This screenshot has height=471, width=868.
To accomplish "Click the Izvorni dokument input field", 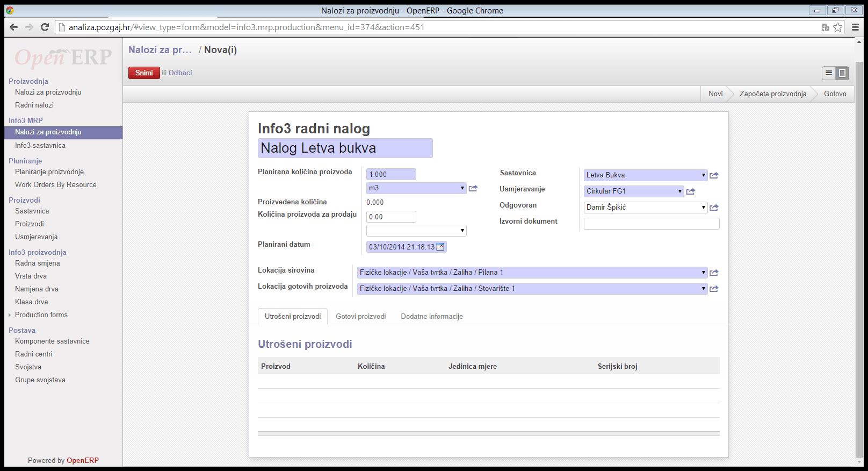I will (651, 224).
